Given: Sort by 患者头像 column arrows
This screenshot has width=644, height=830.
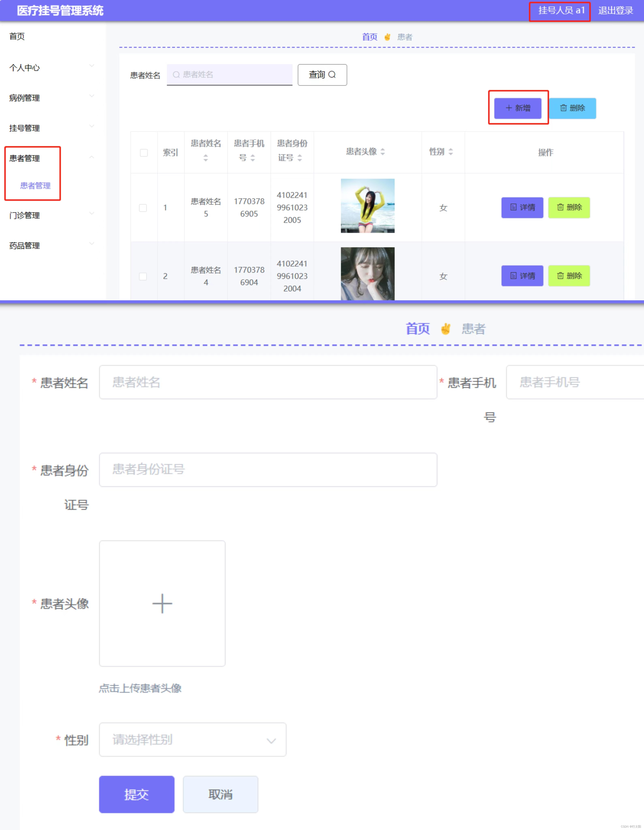Looking at the screenshot, I should click(x=383, y=152).
